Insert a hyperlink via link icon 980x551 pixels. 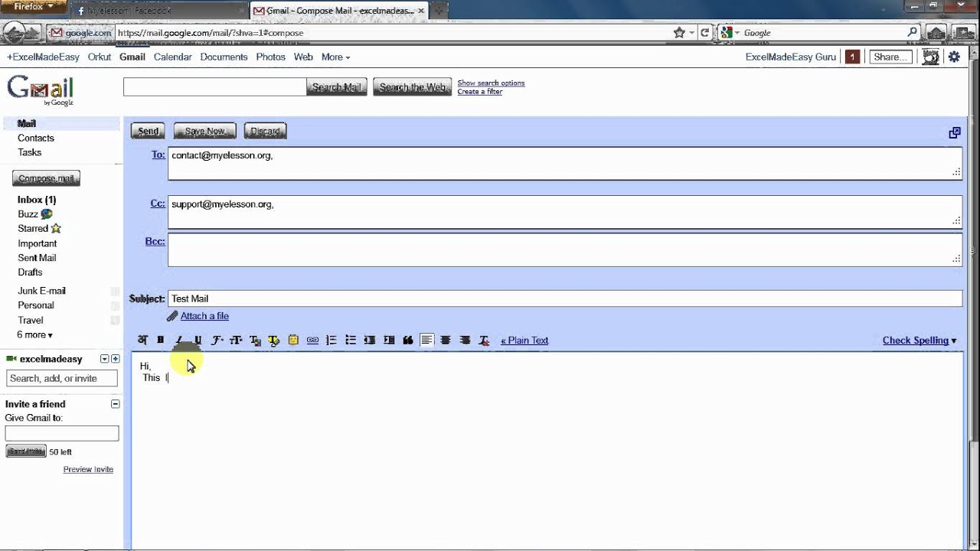(312, 341)
